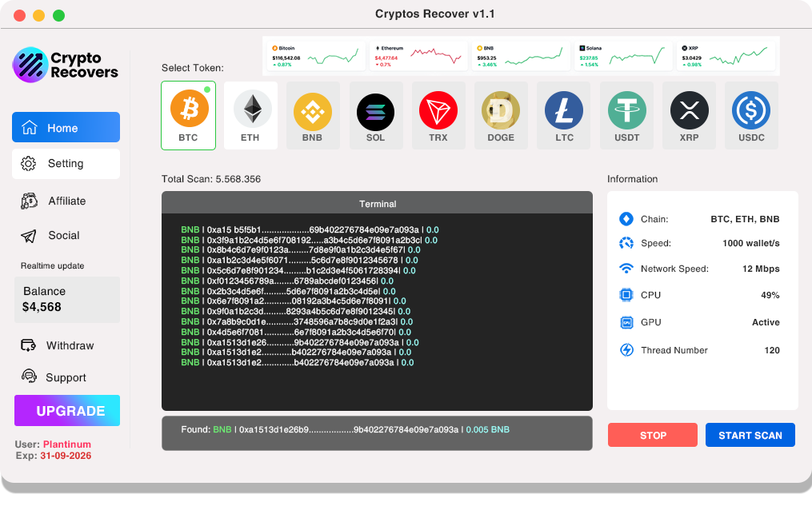
Task: Open Support from the sidebar
Action: (66, 377)
